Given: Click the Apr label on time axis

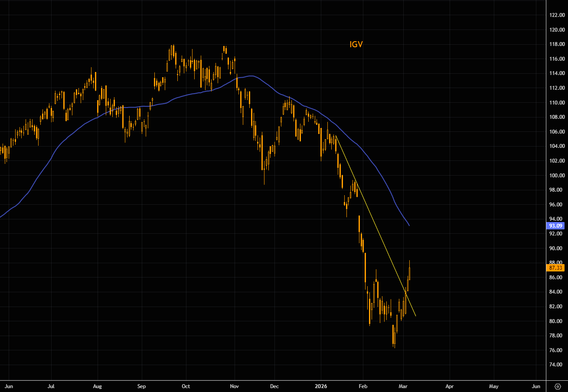Looking at the screenshot, I should click(x=450, y=385).
